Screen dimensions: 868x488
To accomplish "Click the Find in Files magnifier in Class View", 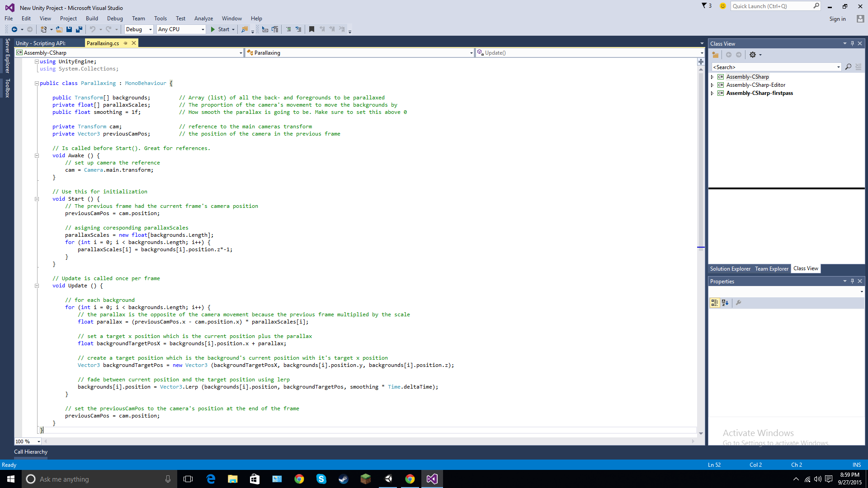I will (849, 66).
